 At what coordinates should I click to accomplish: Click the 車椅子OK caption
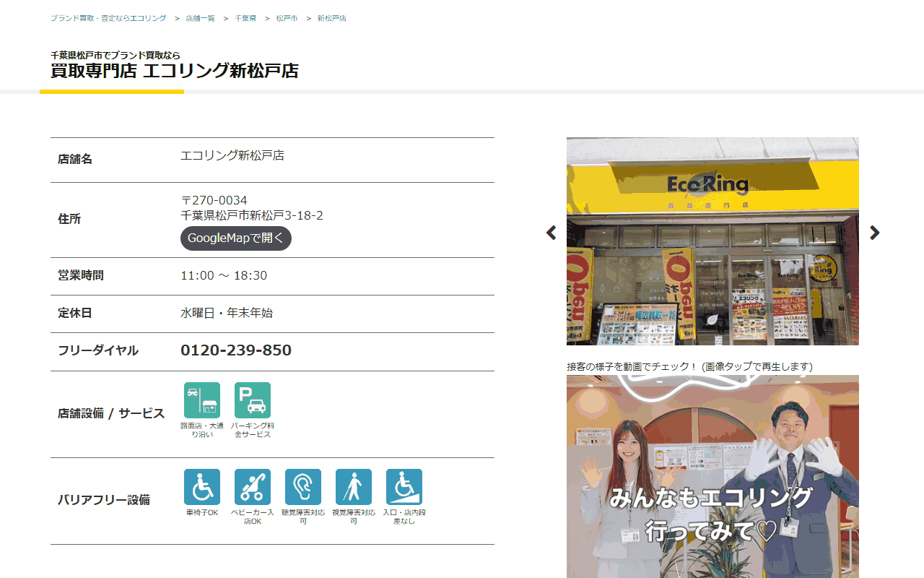point(202,512)
